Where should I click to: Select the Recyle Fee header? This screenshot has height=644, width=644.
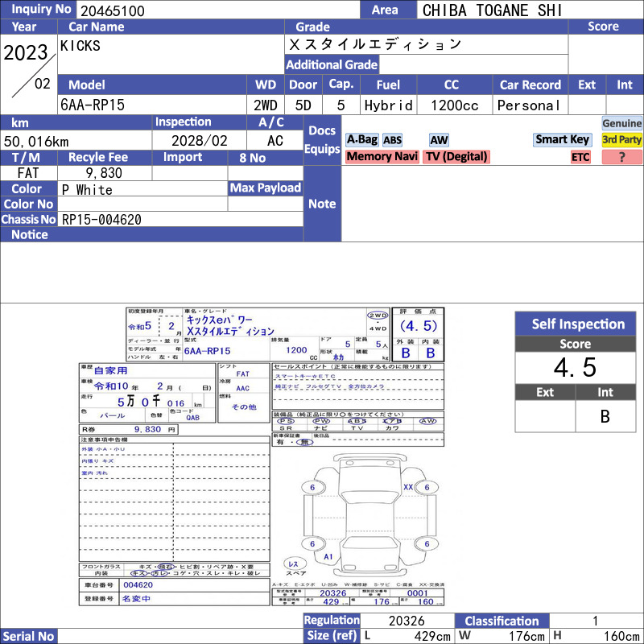tap(98, 157)
